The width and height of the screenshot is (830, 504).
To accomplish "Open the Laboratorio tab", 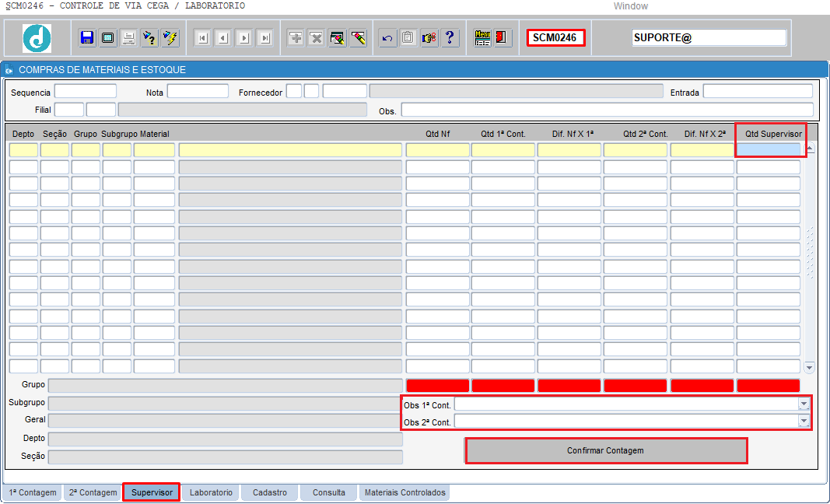I will 212,492.
